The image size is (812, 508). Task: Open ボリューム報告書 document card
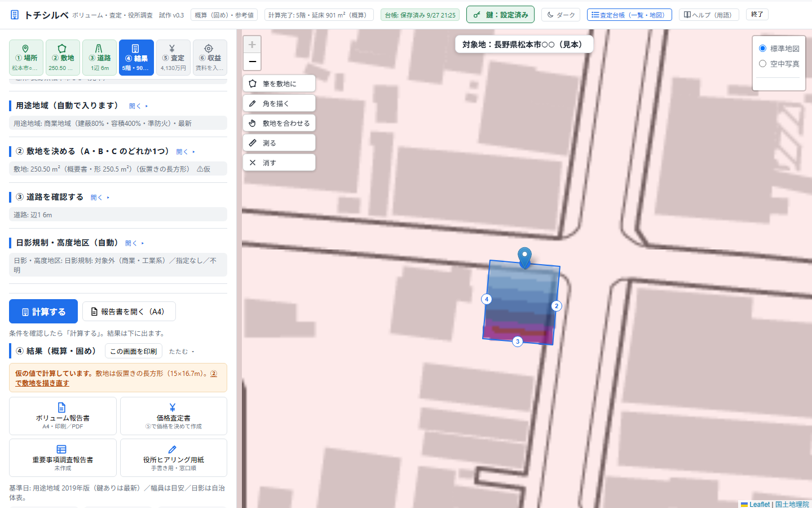point(63,416)
